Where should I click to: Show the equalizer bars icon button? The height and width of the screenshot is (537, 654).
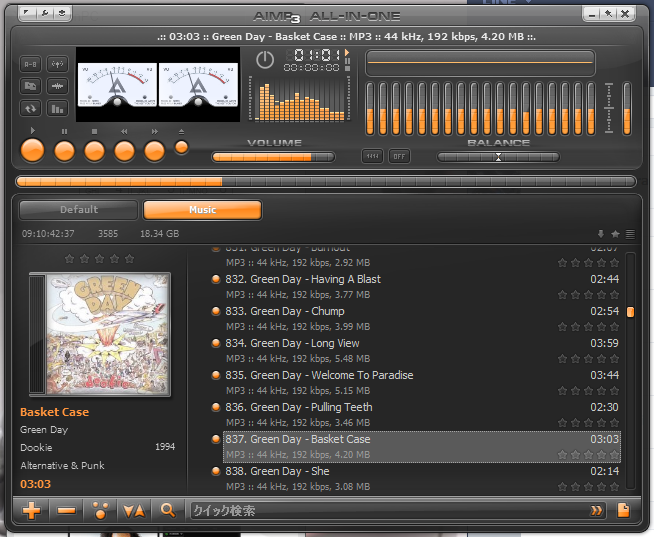coord(57,109)
